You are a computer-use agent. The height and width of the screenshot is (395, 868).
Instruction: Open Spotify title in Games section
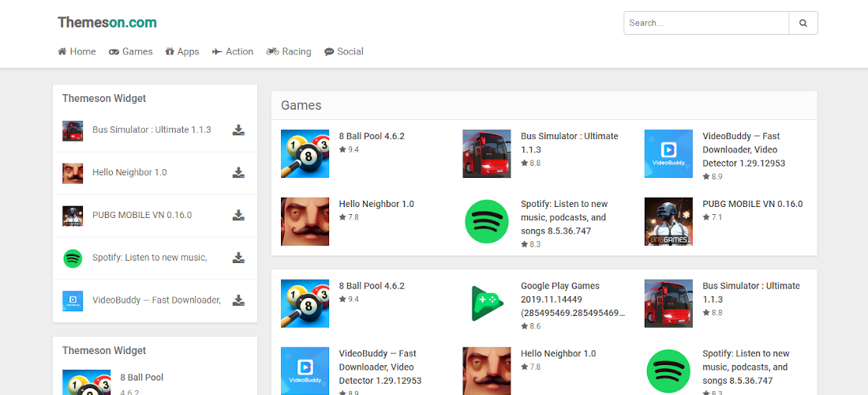coord(564,217)
